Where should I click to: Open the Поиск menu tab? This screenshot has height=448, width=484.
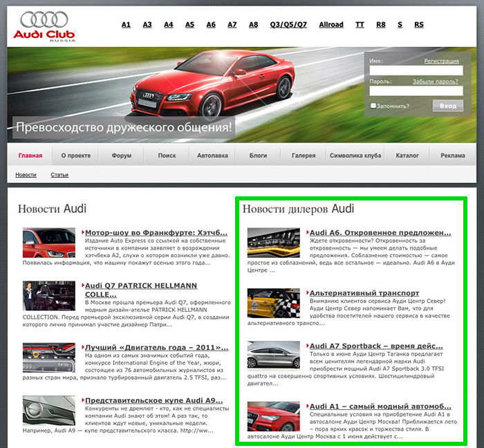[167, 156]
